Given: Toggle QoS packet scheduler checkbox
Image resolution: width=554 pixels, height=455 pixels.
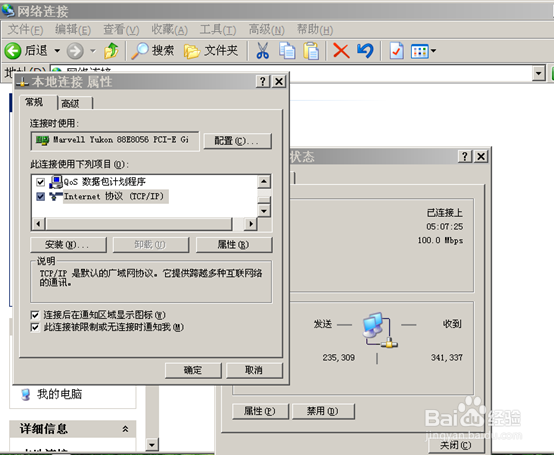Looking at the screenshot, I should pos(41,182).
